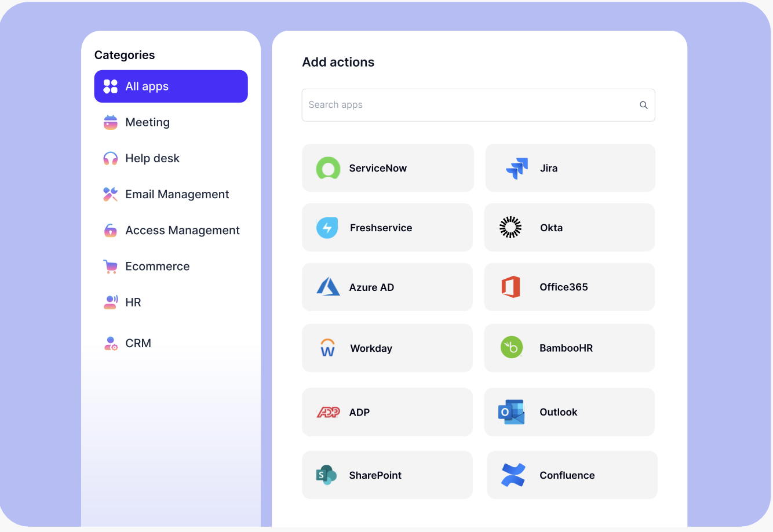Image resolution: width=773 pixels, height=532 pixels.
Task: Click the search magnifier icon
Action: 643,105
